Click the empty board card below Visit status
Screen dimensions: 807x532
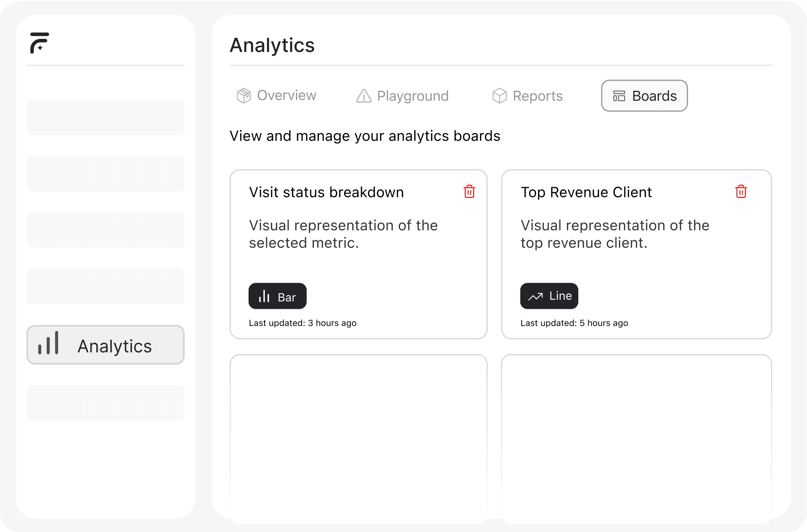click(x=358, y=436)
